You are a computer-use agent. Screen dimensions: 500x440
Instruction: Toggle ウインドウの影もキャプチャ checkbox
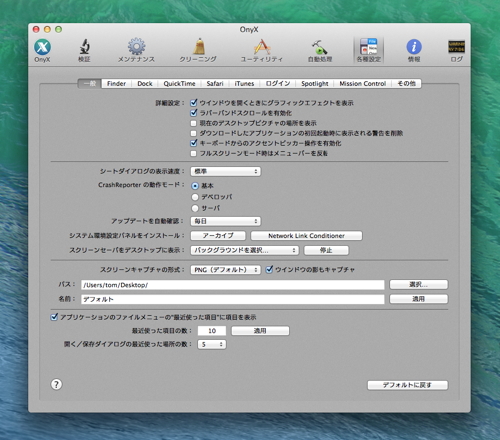click(269, 269)
